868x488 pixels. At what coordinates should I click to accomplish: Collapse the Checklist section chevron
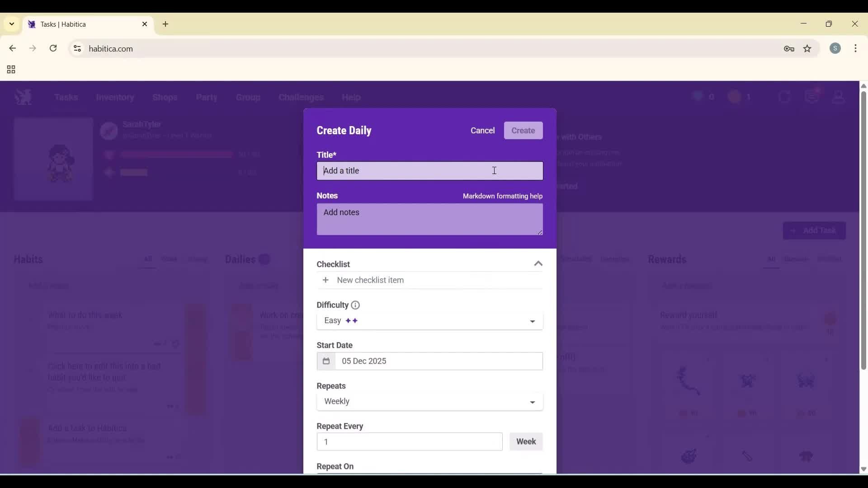coord(538,263)
